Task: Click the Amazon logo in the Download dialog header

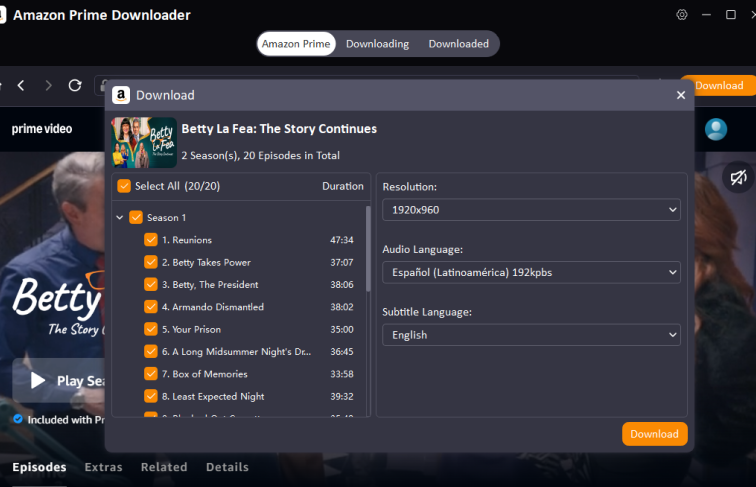Action: [121, 95]
